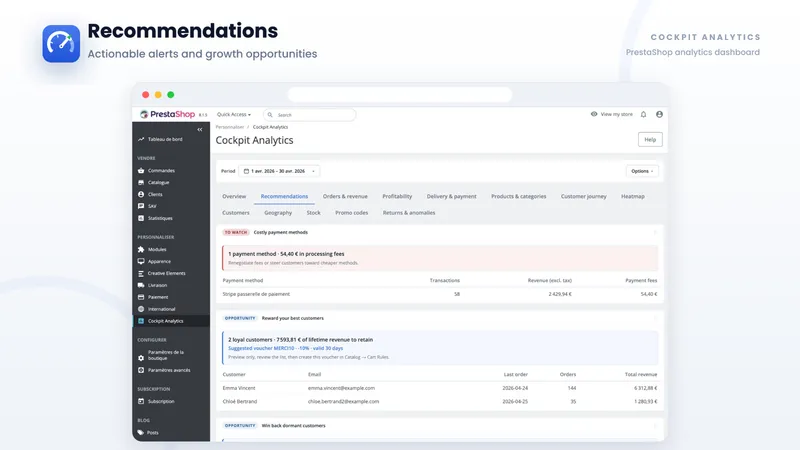
Task: Click the browser address bar
Action: [399, 94]
